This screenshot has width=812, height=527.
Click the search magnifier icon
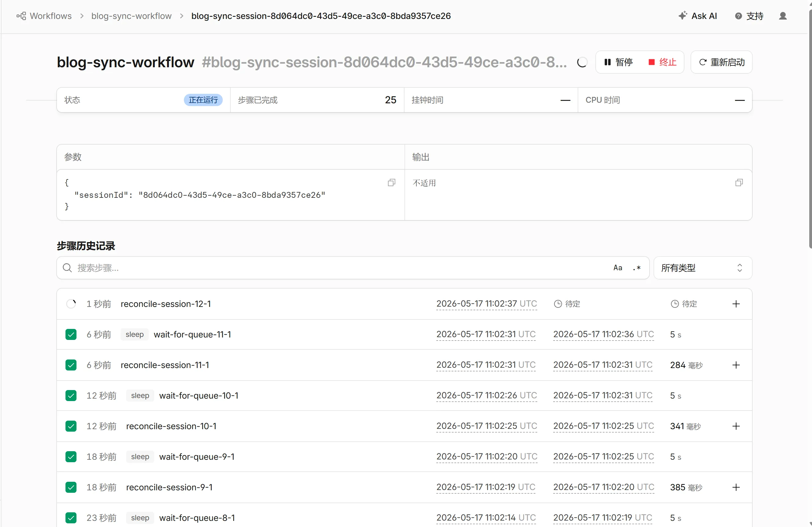67,268
